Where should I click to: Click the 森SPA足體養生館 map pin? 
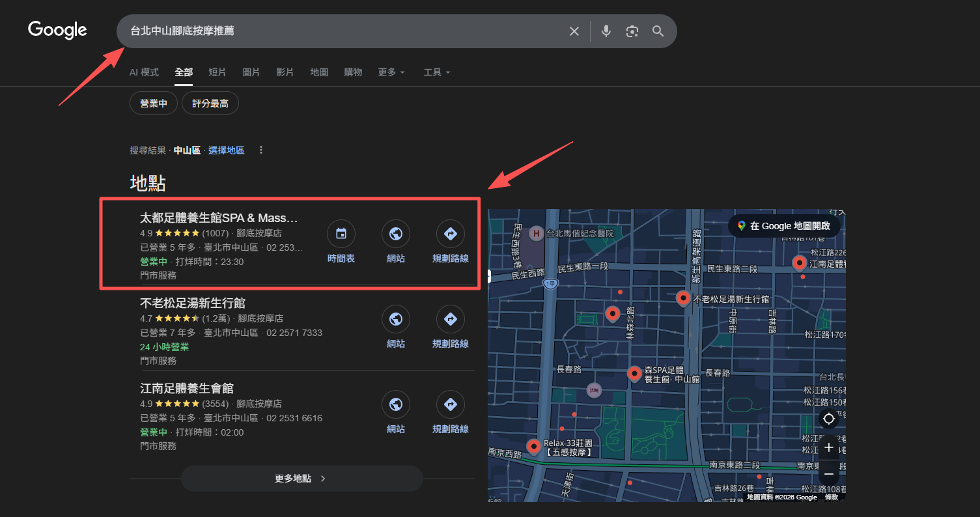click(x=634, y=373)
